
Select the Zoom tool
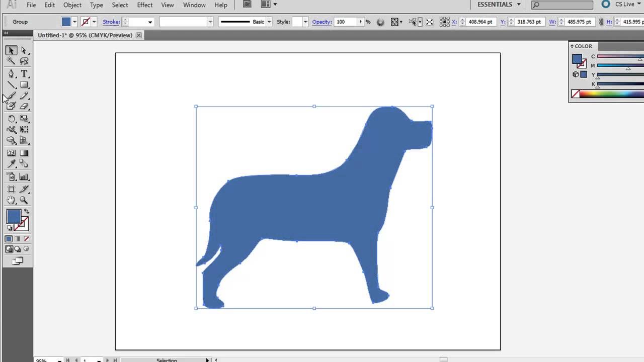click(24, 200)
